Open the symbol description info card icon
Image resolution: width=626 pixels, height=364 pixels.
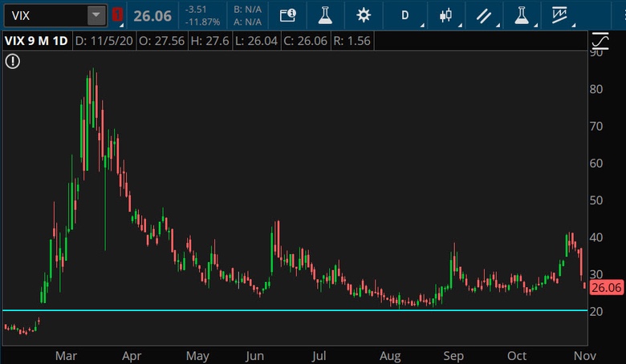click(287, 15)
